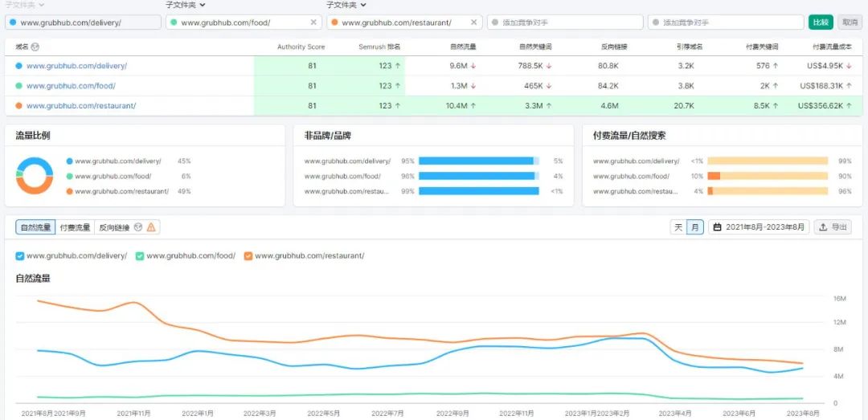Click the food 96% bar in 非品牌/品牌

(x=479, y=176)
